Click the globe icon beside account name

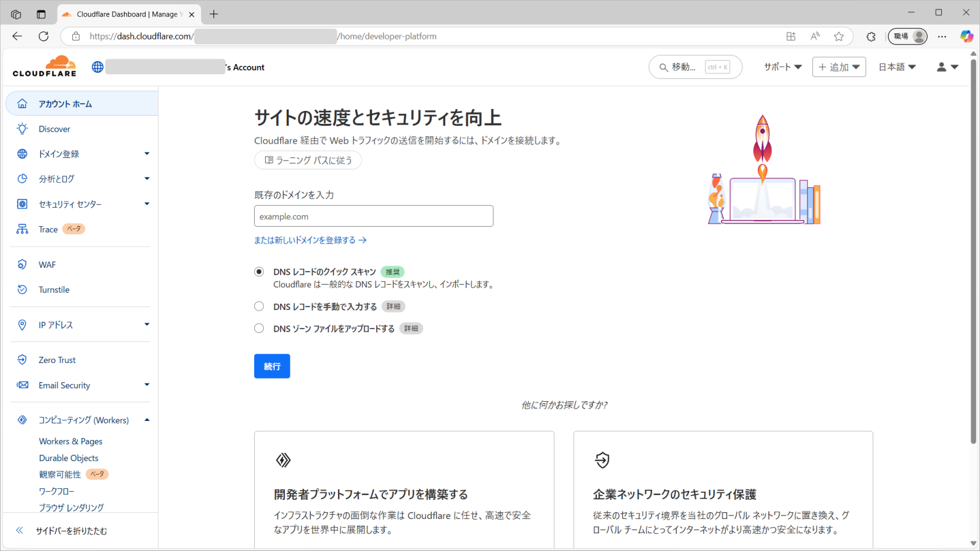[97, 67]
